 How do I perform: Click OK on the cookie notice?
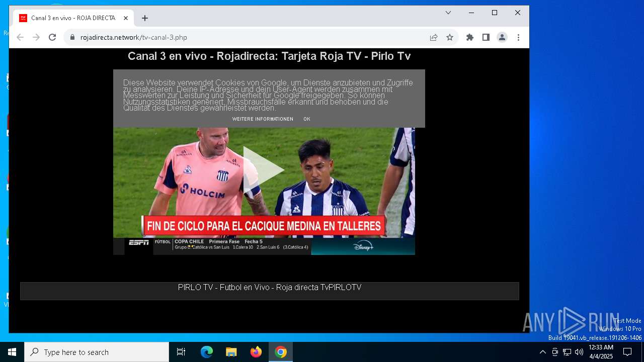point(306,119)
